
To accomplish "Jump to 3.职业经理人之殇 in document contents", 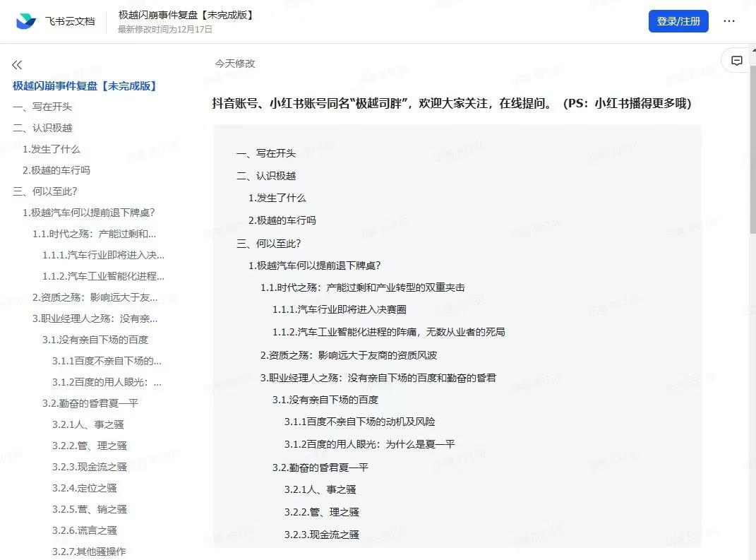I will (378, 378).
